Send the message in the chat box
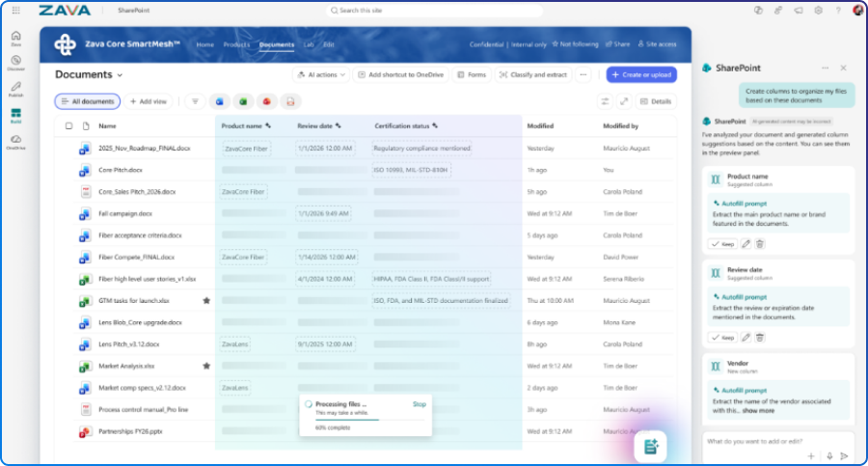The image size is (868, 466). [x=844, y=456]
